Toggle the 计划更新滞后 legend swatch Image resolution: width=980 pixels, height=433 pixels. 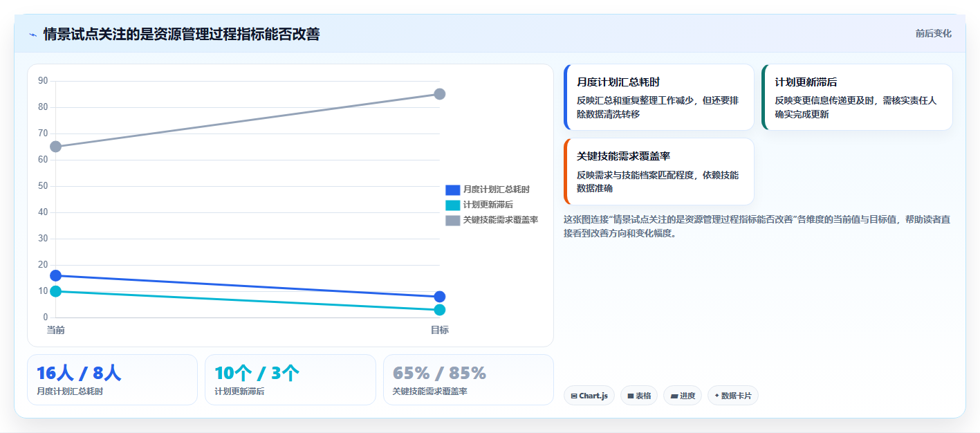click(452, 205)
